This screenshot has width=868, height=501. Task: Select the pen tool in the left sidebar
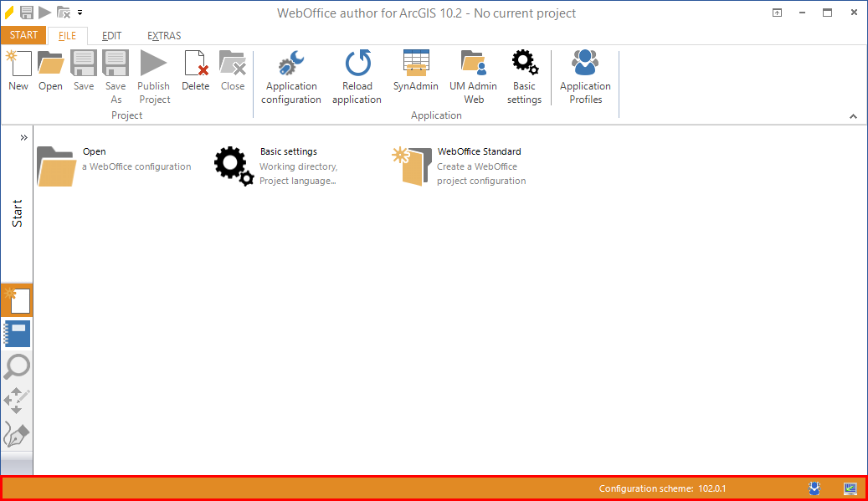(17, 434)
